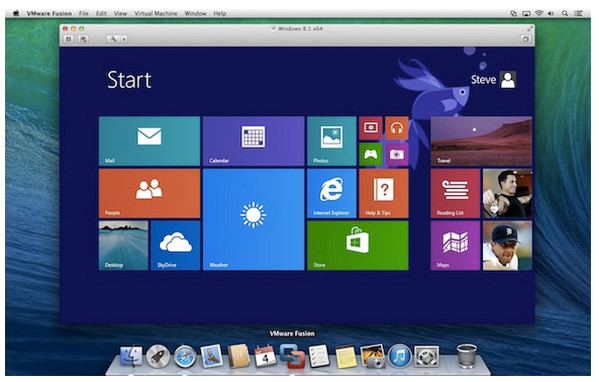Take snapshot using toolbar button

pos(83,39)
